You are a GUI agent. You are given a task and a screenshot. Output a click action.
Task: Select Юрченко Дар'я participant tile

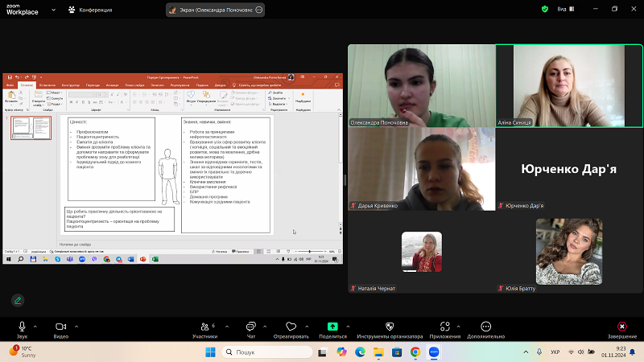[569, 169]
